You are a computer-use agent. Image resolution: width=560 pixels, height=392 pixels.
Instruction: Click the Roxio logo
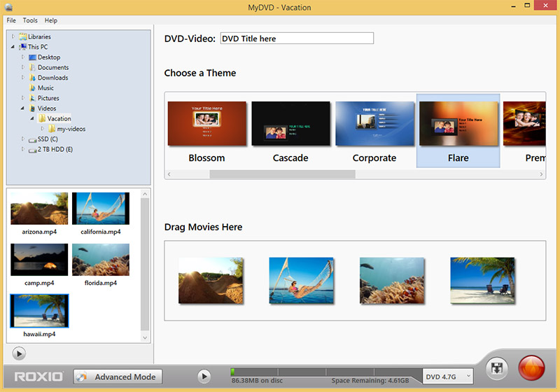point(38,377)
